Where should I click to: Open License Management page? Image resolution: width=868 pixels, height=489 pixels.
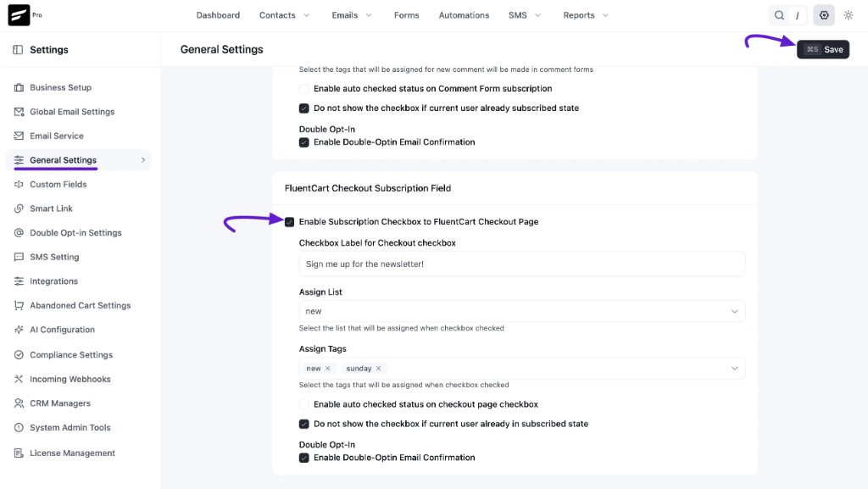[73, 453]
